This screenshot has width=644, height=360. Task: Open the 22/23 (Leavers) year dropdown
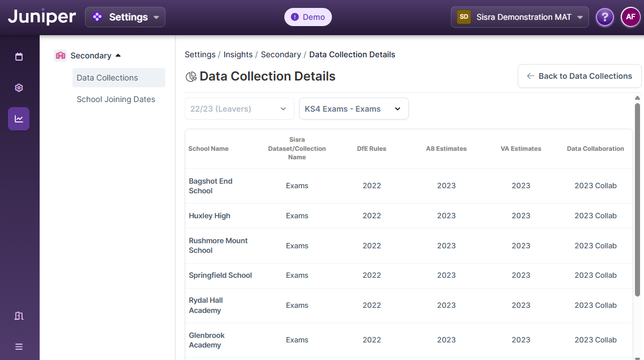239,109
